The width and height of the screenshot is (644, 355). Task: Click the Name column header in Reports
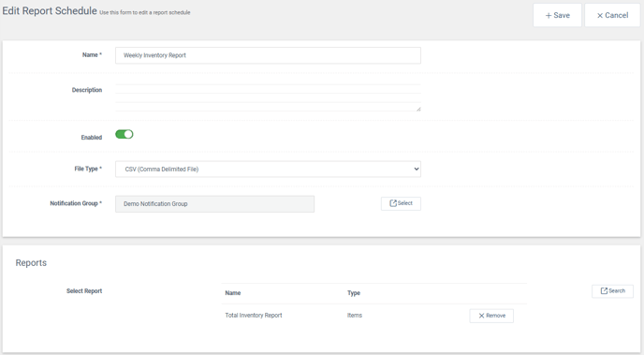pyautogui.click(x=233, y=293)
